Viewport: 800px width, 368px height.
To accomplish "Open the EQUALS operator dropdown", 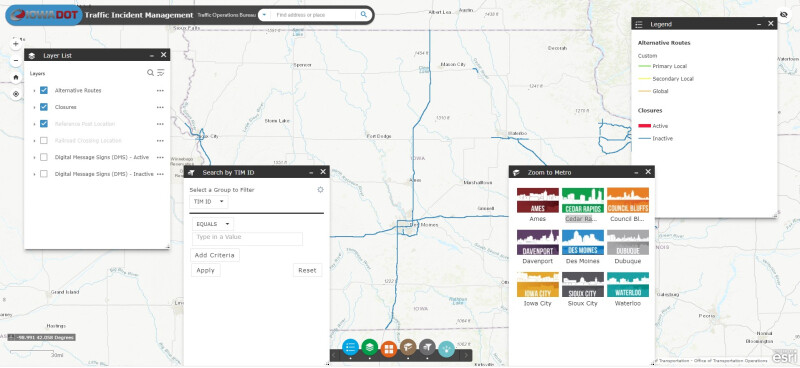I will 213,224.
